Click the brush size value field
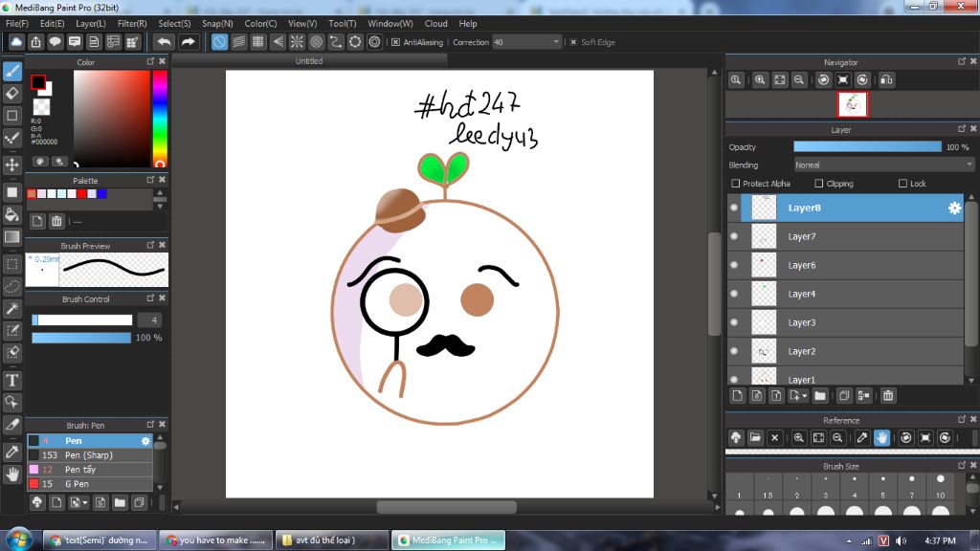Screen dimensions: 980x551 coord(150,320)
